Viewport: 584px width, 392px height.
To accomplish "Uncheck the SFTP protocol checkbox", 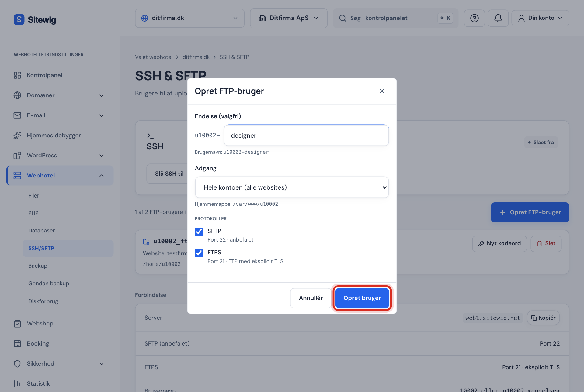I will point(199,232).
